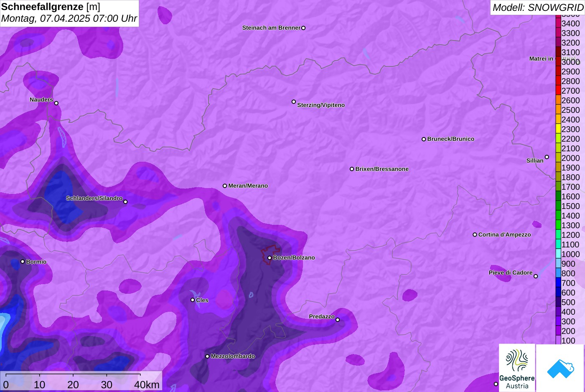The height and width of the screenshot is (392, 585).
Task: Click the Sterzing/Vipiteno marker circle
Action: tap(294, 102)
